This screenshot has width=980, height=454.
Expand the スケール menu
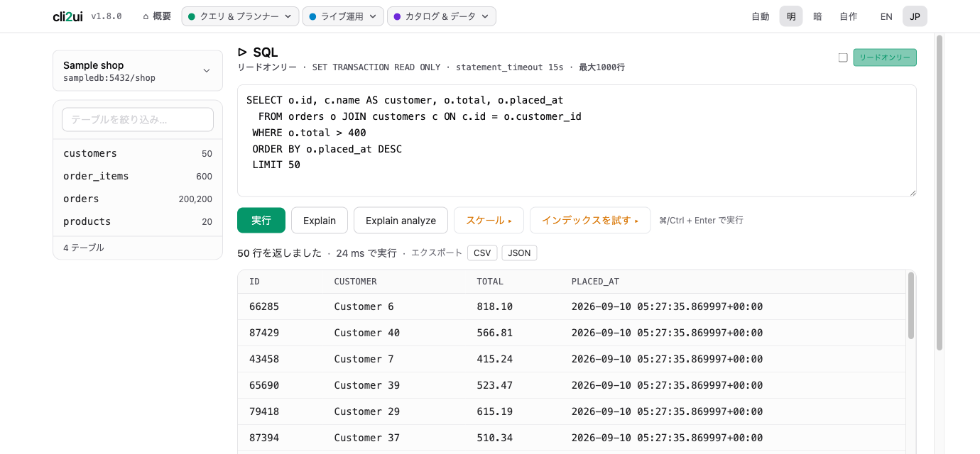(x=489, y=221)
